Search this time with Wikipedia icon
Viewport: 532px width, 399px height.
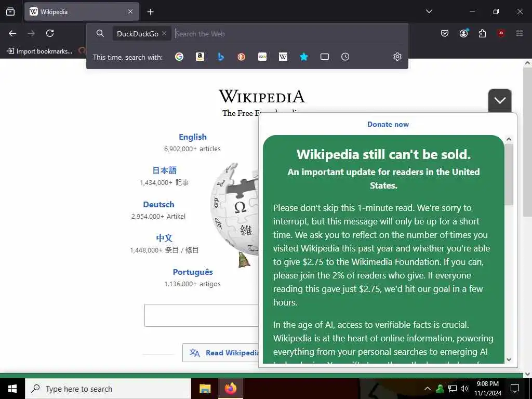pyautogui.click(x=283, y=57)
